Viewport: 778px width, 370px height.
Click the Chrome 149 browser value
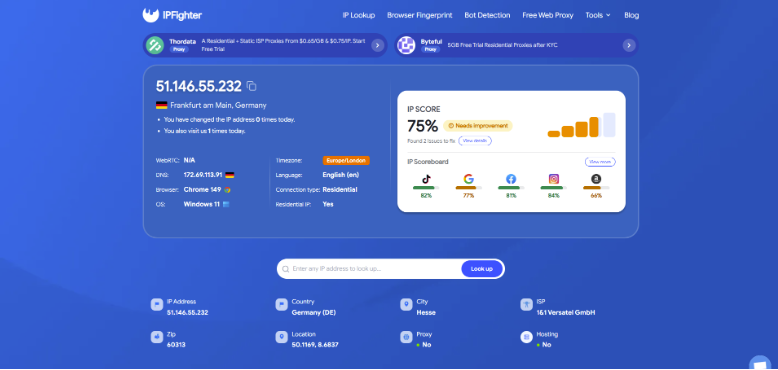click(x=203, y=189)
